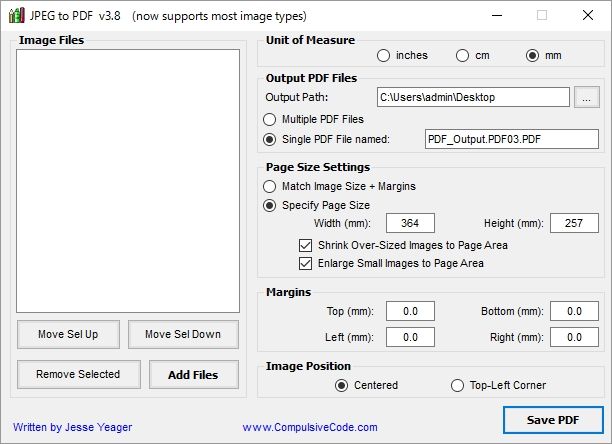The height and width of the screenshot is (444, 612).
Task: Select Top-Left Corner image position
Action: pos(458,385)
